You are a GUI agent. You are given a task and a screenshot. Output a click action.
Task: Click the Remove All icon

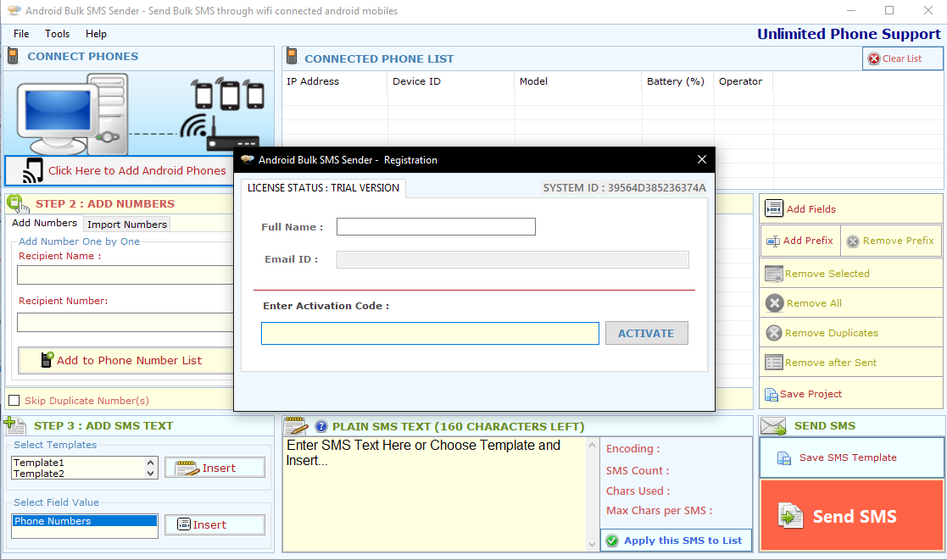[774, 303]
